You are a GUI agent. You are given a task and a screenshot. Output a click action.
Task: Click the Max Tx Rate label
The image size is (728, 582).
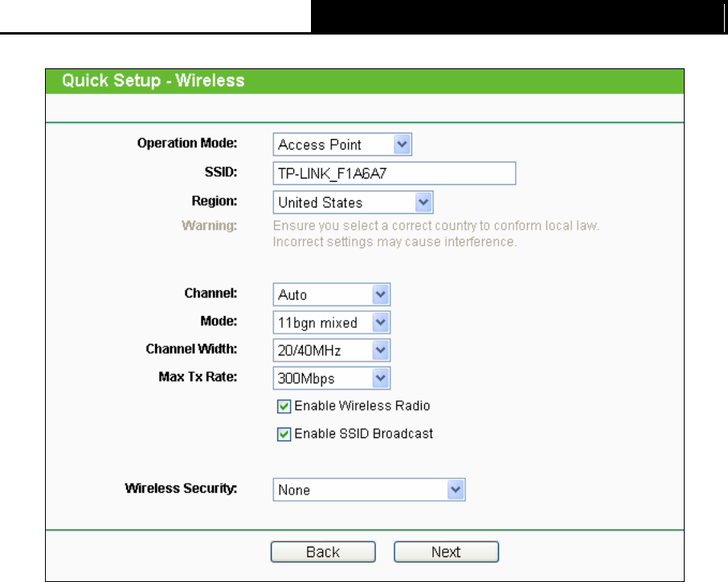pos(198,377)
